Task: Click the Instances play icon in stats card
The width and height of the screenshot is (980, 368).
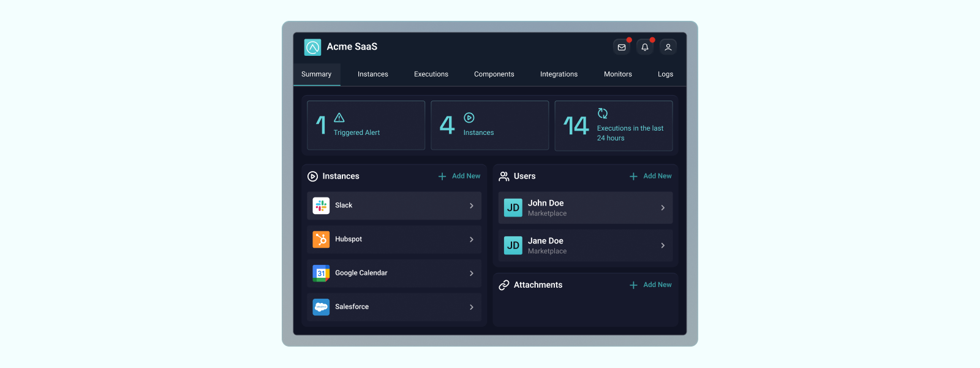Action: coord(469,118)
